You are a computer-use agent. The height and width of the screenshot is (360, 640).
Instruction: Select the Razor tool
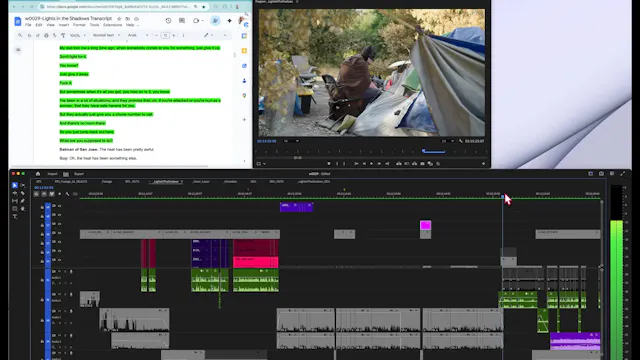22,193
